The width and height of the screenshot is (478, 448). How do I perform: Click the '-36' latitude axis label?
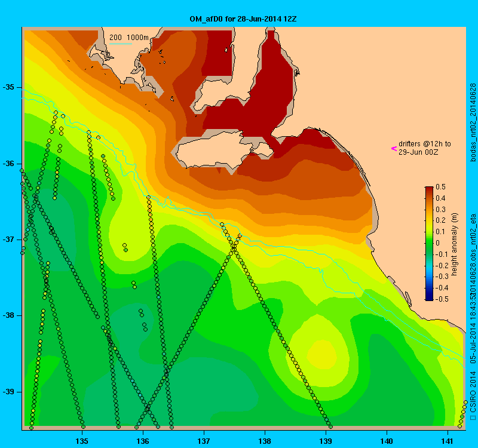[8, 164]
